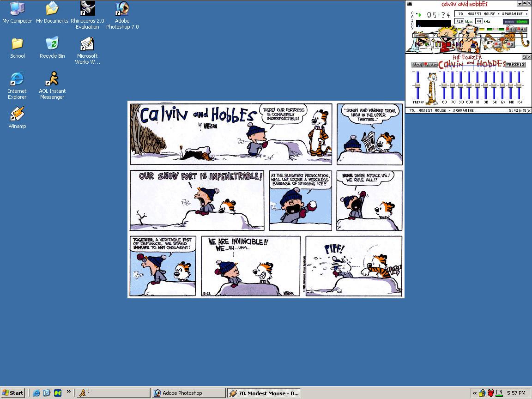532x399 pixels.
Task: Click the 170 Hz equalizer slider
Action: (452, 85)
